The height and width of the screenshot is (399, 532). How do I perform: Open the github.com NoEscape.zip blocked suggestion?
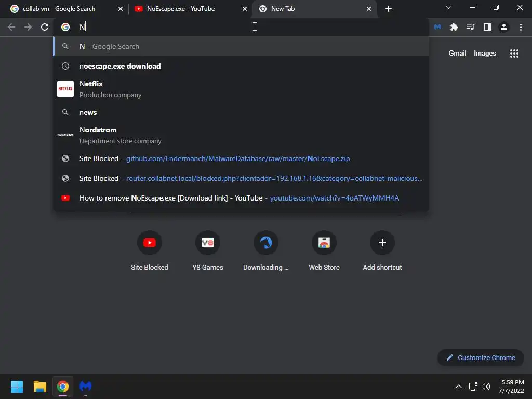241,158
